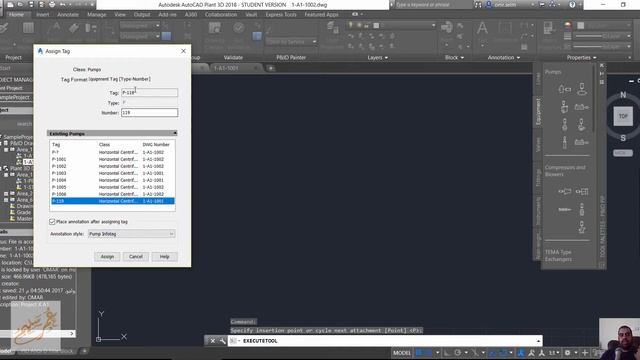Click the Help question mark icon
The height and width of the screenshot is (360, 640).
pyautogui.click(x=572, y=5)
